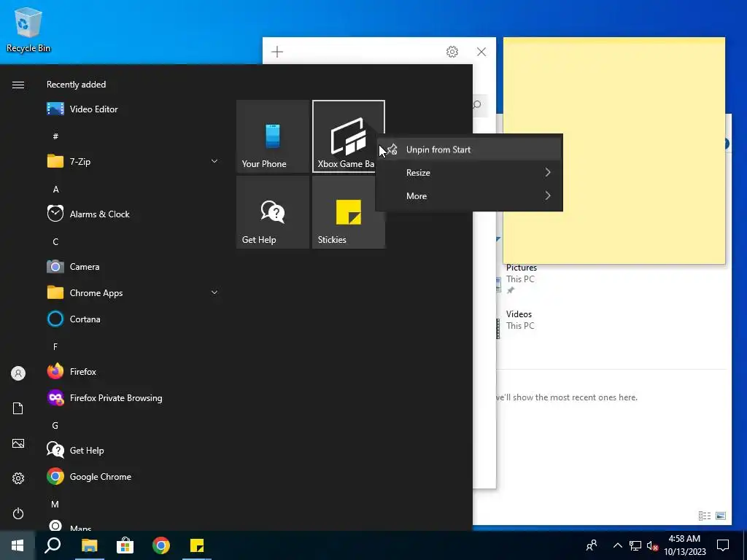The width and height of the screenshot is (747, 560).
Task: Jump to the letter A section header
Action: pos(55,190)
